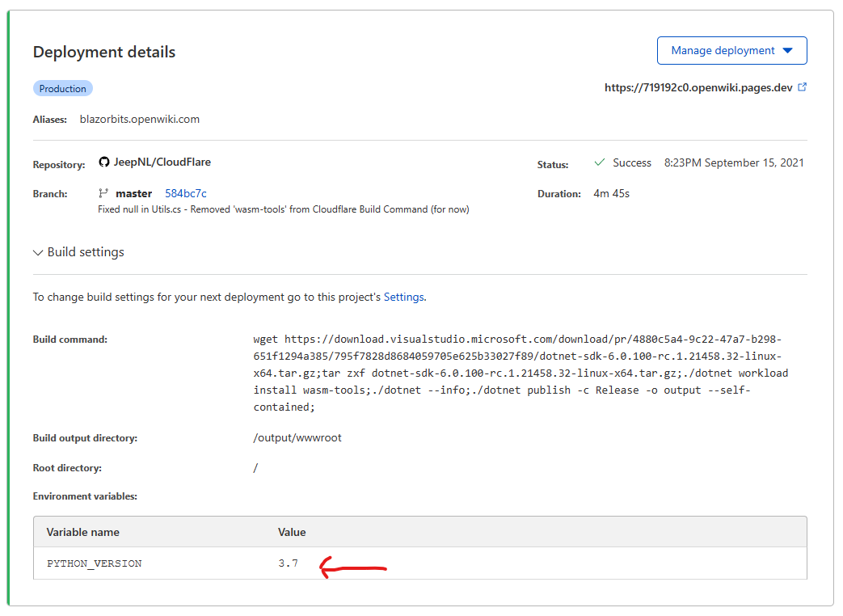Select the commit message about Utils.cs
This screenshot has height=616, width=843.
point(284,209)
